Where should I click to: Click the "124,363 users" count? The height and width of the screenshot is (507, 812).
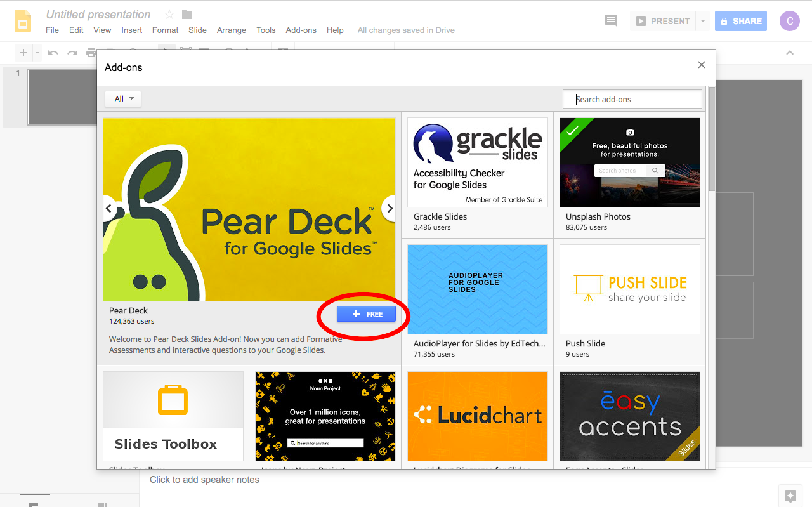pyautogui.click(x=131, y=321)
